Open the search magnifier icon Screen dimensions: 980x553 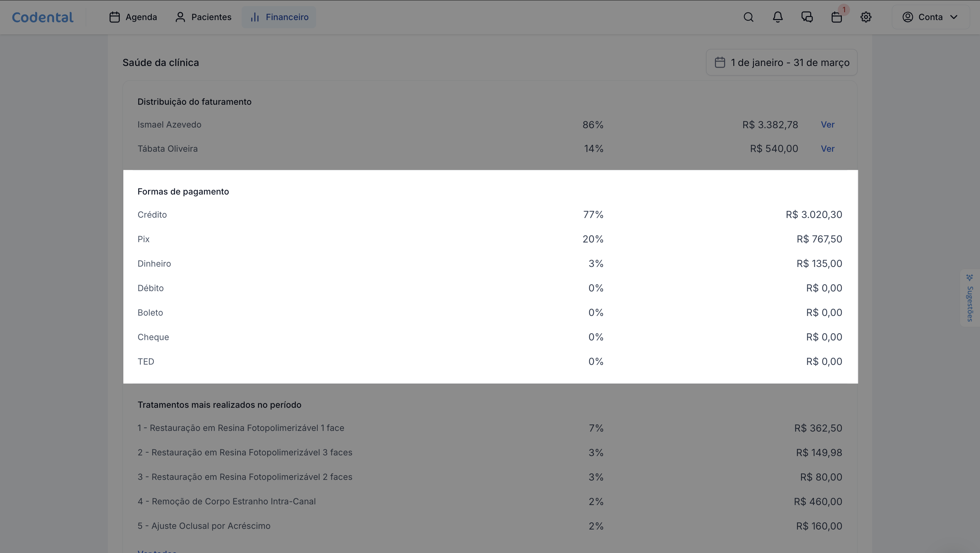coord(748,17)
